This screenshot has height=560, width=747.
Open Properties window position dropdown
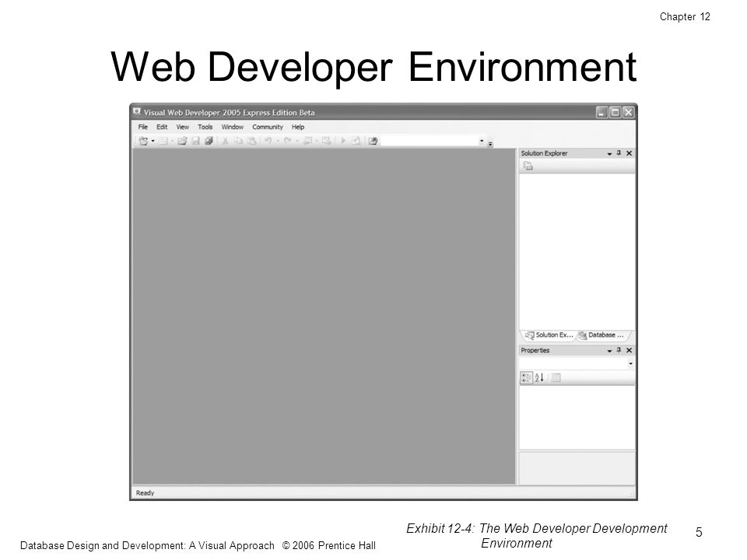(609, 351)
